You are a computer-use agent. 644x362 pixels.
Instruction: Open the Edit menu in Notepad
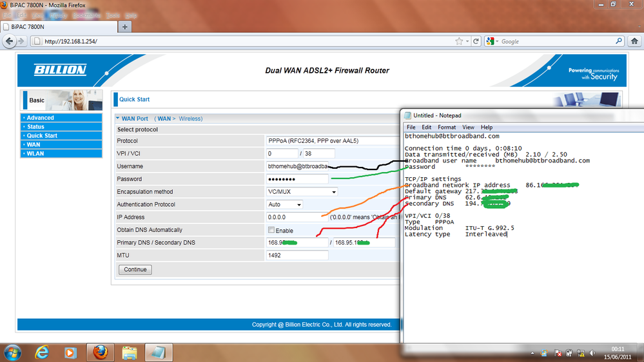(x=426, y=128)
